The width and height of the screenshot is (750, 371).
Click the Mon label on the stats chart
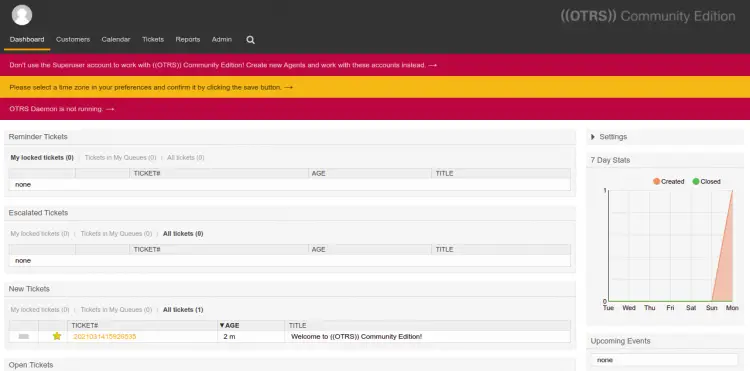(732, 308)
